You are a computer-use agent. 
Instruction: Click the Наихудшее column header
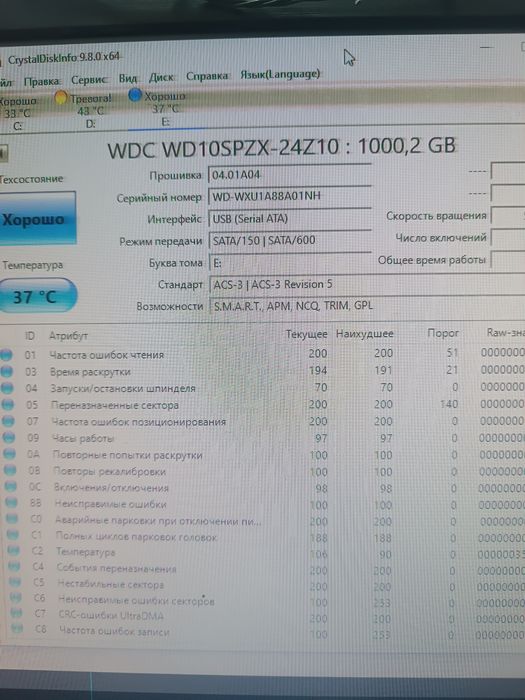tap(364, 333)
